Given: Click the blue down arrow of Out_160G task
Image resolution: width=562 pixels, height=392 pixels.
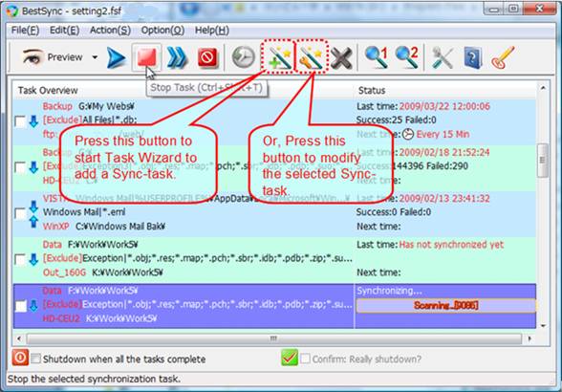Looking at the screenshot, I should click(x=33, y=259).
